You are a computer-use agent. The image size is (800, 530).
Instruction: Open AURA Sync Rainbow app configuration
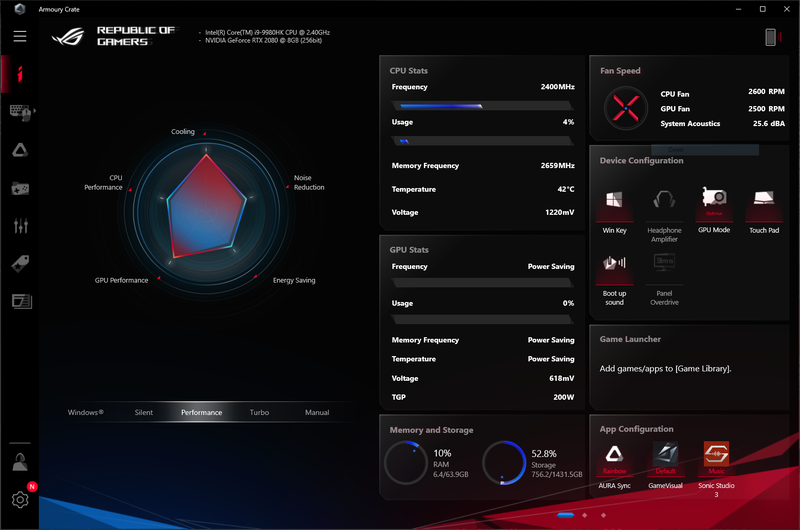coord(614,466)
